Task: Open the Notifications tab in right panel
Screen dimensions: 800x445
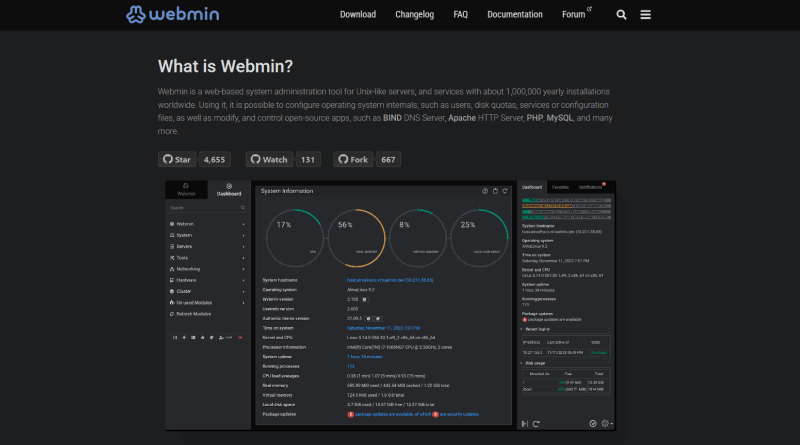Action: (x=591, y=187)
